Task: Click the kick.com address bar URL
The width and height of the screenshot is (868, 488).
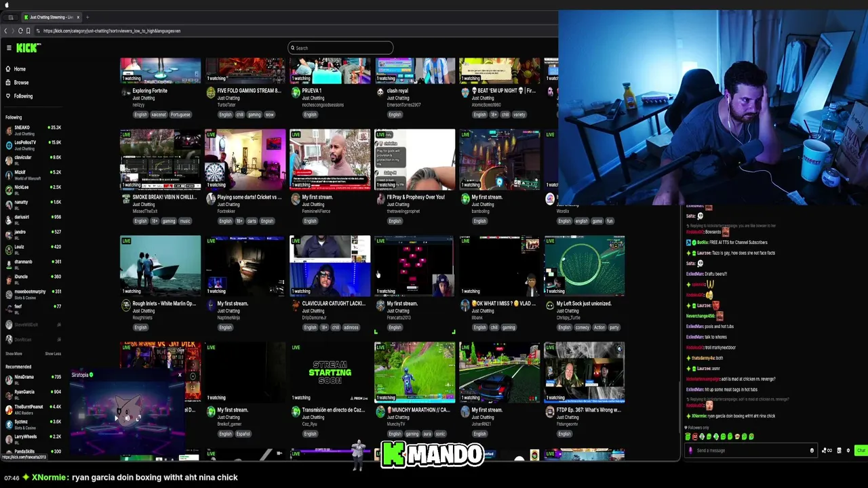Action: 112,31
